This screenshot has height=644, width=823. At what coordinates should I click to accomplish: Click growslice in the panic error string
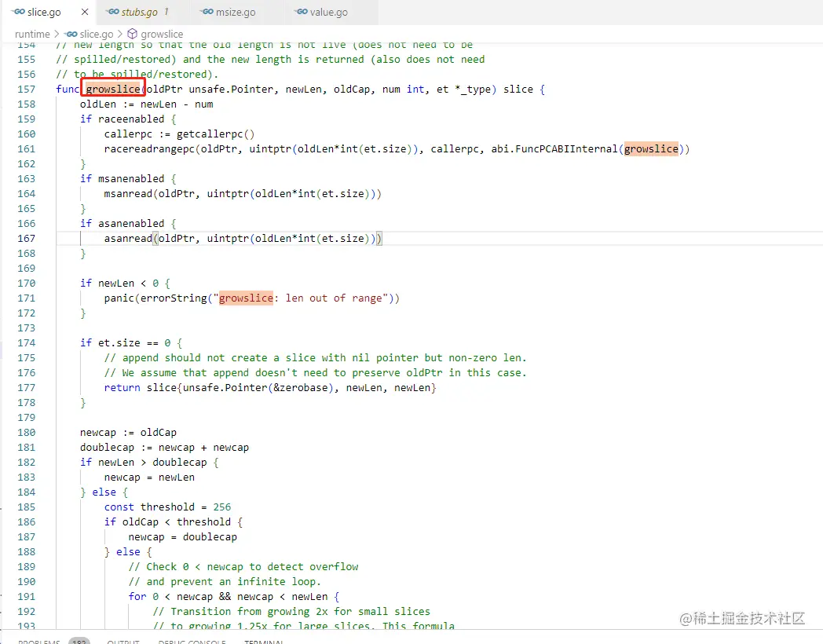coord(246,298)
